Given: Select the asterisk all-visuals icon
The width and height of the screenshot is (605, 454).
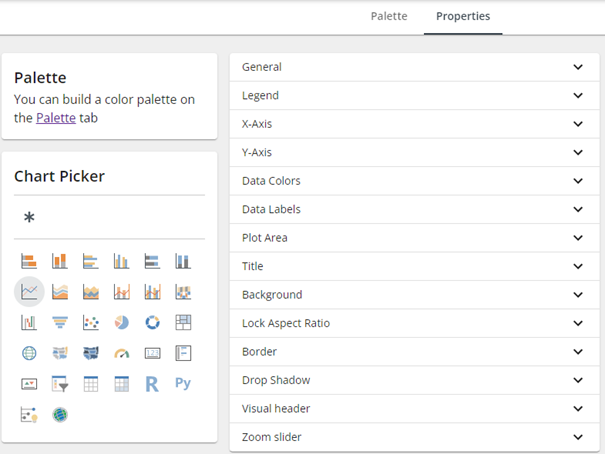Looking at the screenshot, I should [x=29, y=217].
